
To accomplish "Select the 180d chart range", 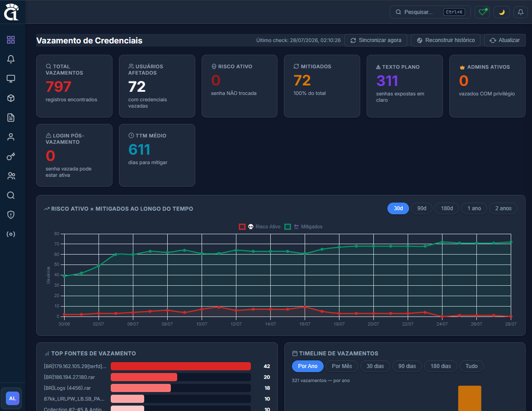I will [447, 208].
